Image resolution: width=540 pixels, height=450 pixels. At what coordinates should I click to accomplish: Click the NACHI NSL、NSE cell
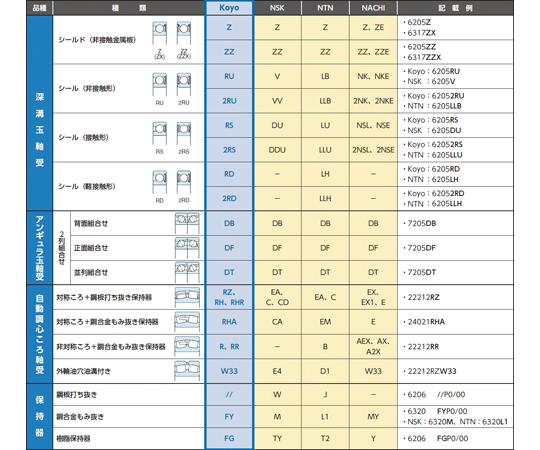(x=373, y=125)
